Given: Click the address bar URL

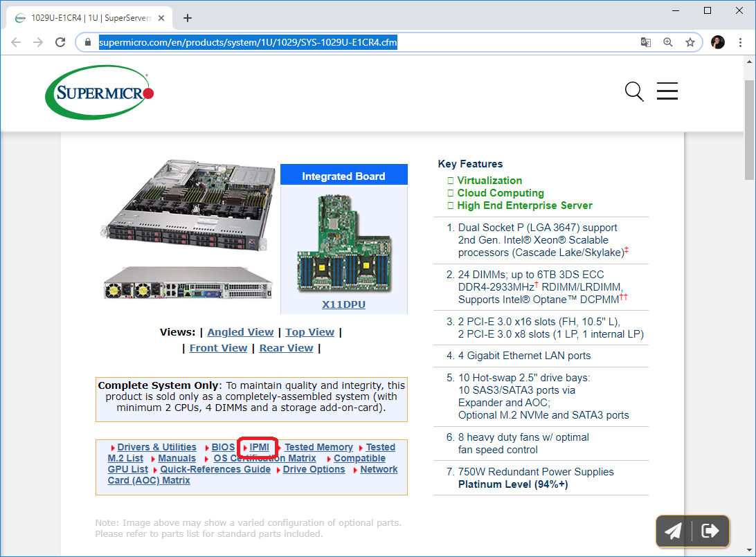Looking at the screenshot, I should (248, 42).
